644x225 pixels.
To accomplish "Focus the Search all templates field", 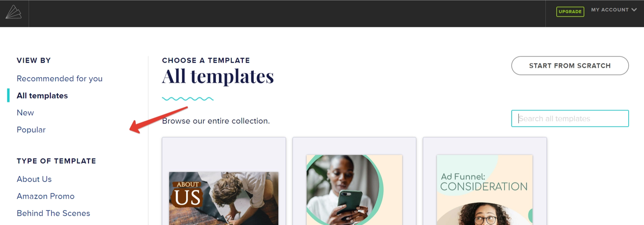I will pyautogui.click(x=570, y=119).
